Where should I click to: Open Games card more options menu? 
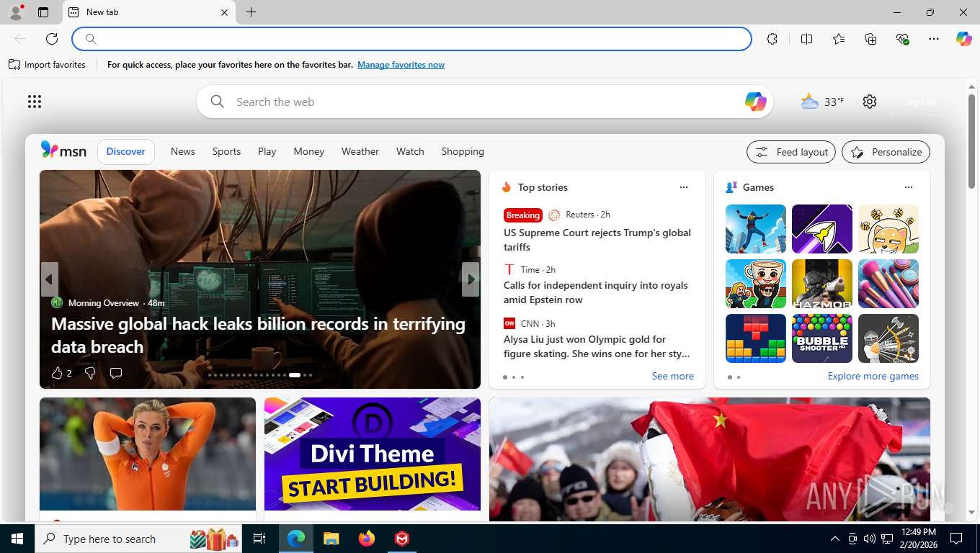coord(909,187)
